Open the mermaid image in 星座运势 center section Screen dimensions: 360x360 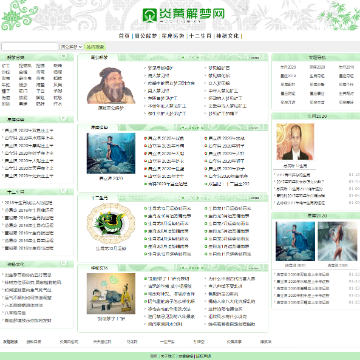click(x=111, y=153)
